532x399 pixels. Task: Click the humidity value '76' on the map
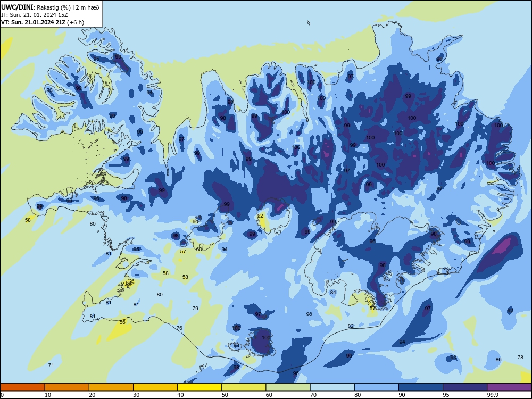[179, 328]
